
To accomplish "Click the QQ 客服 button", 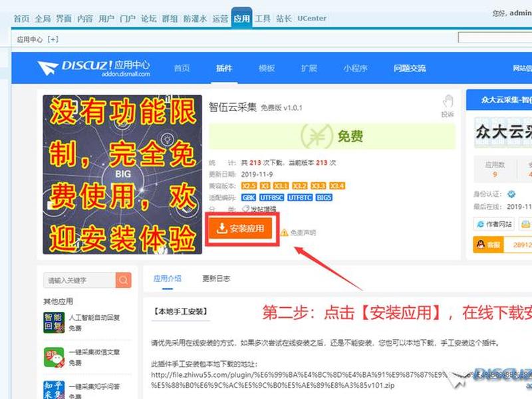I will tap(489, 245).
